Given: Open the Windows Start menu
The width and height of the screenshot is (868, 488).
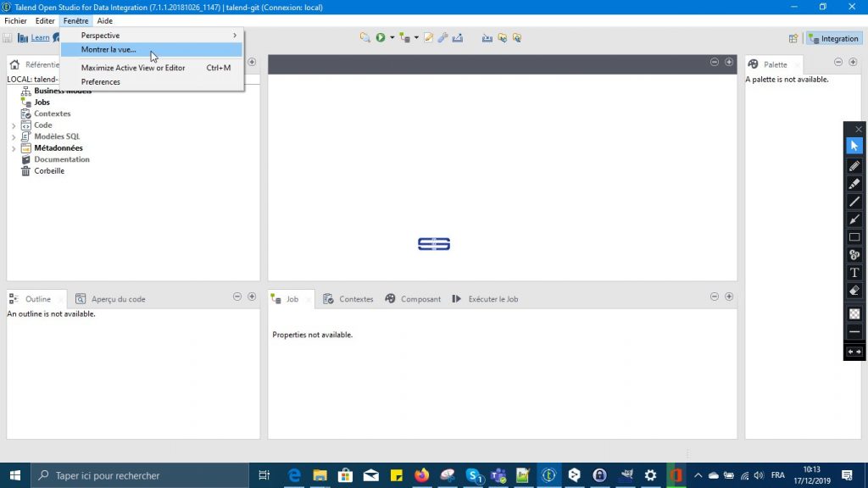Looking at the screenshot, I should point(15,475).
